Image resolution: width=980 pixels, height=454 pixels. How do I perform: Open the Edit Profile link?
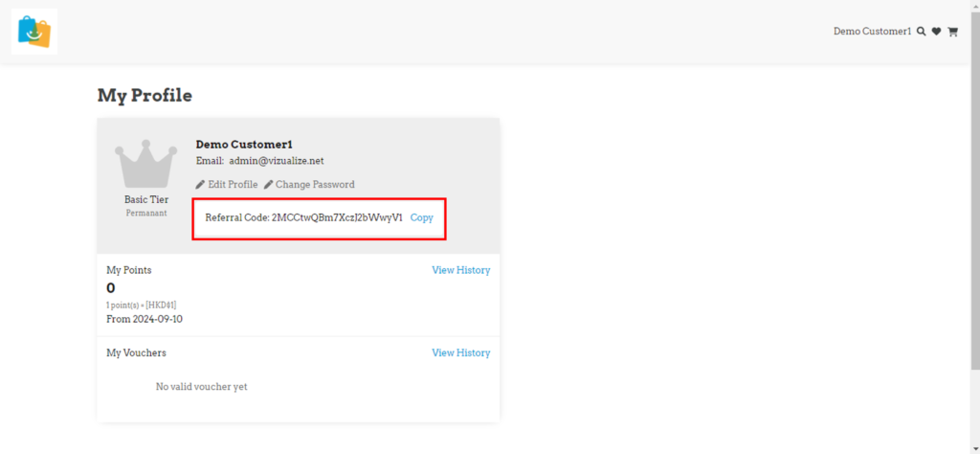(233, 184)
